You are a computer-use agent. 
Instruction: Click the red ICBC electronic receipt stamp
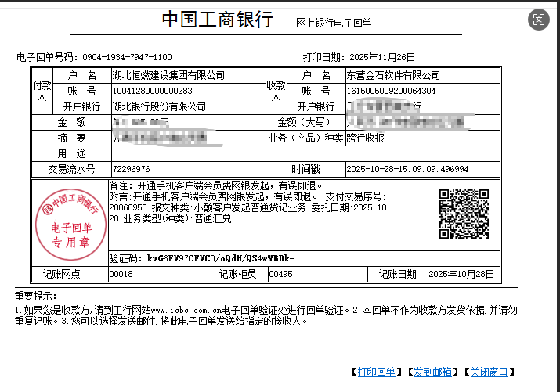(71, 223)
